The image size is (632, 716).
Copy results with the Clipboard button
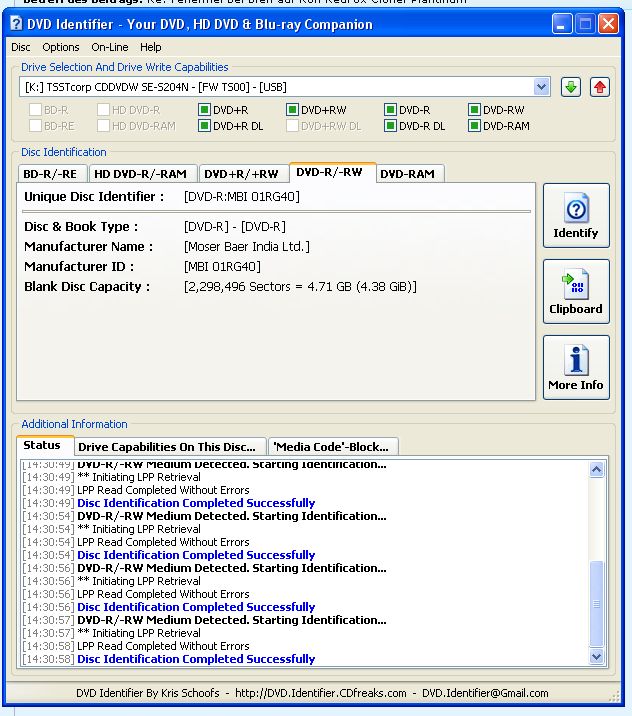pos(576,291)
